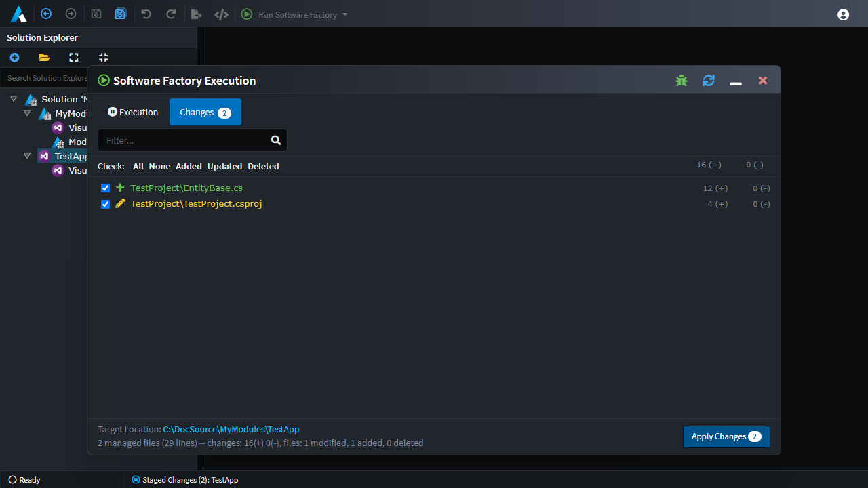Screen dimensions: 868x488
Task: Select the TestApp application in the tree
Action: [x=62, y=156]
